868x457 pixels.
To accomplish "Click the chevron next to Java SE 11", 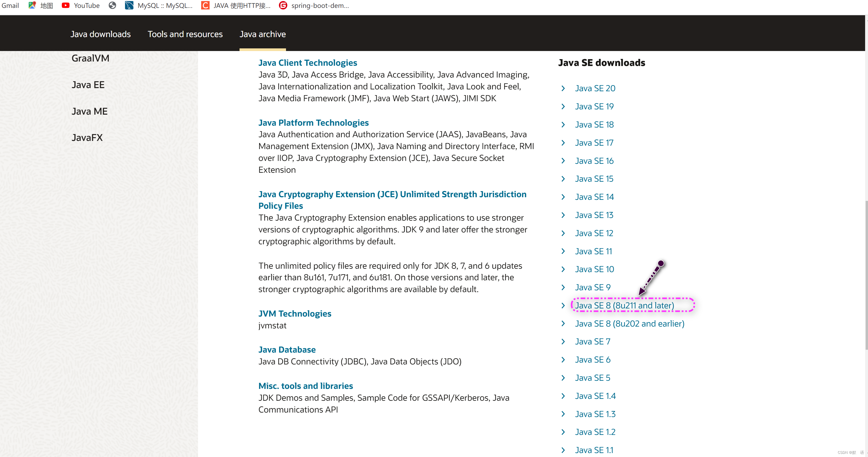I will pyautogui.click(x=563, y=251).
